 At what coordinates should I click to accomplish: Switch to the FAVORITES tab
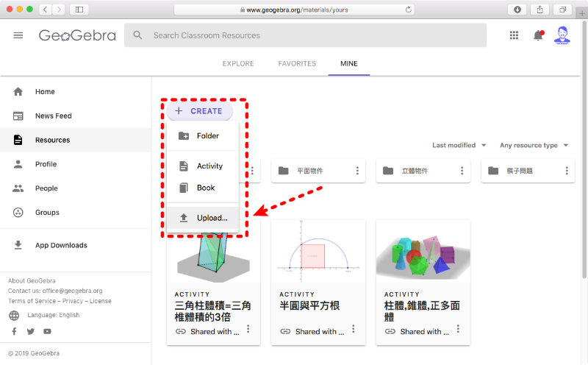(297, 63)
